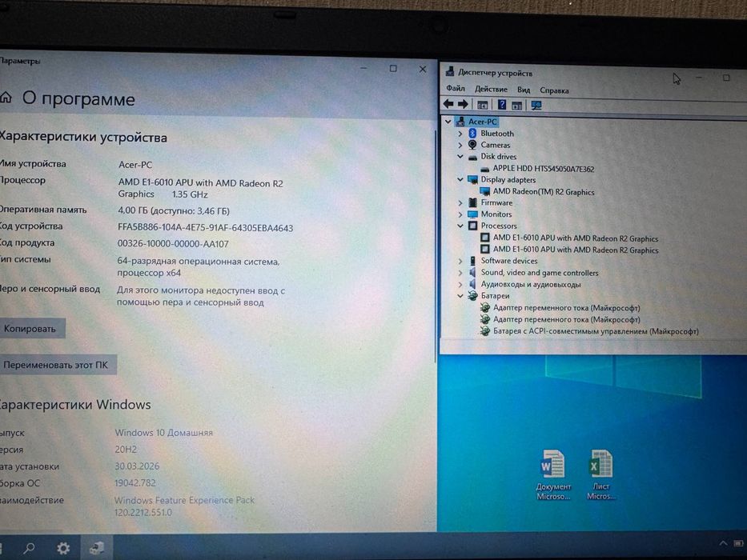Click the Back arrow in Device Manager toolbar

[448, 104]
